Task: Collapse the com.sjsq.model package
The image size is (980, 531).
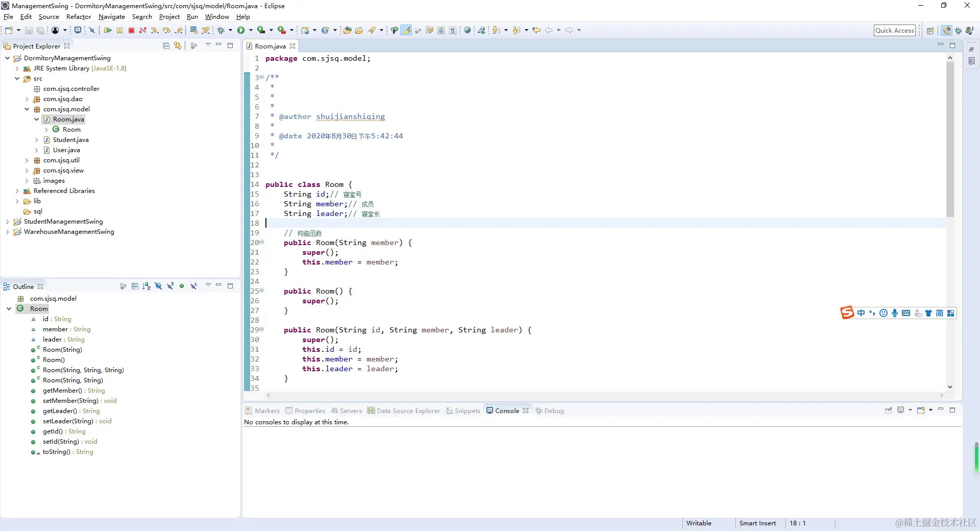Action: click(x=27, y=109)
